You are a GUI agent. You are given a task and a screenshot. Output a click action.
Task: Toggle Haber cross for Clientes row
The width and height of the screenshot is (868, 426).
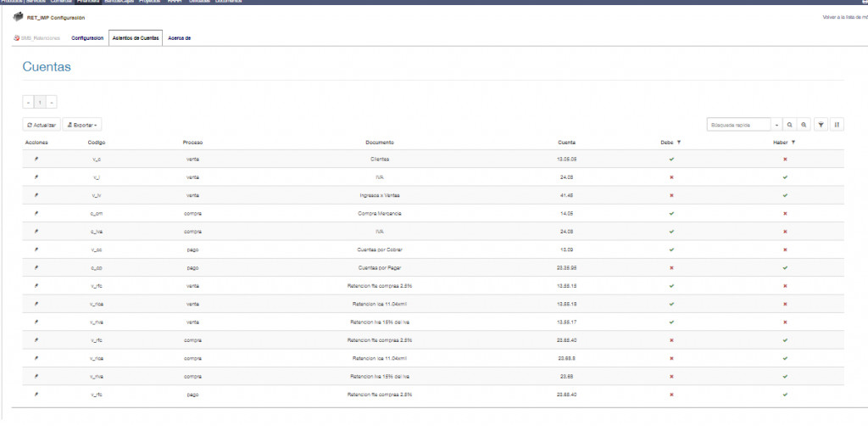pyautogui.click(x=785, y=159)
